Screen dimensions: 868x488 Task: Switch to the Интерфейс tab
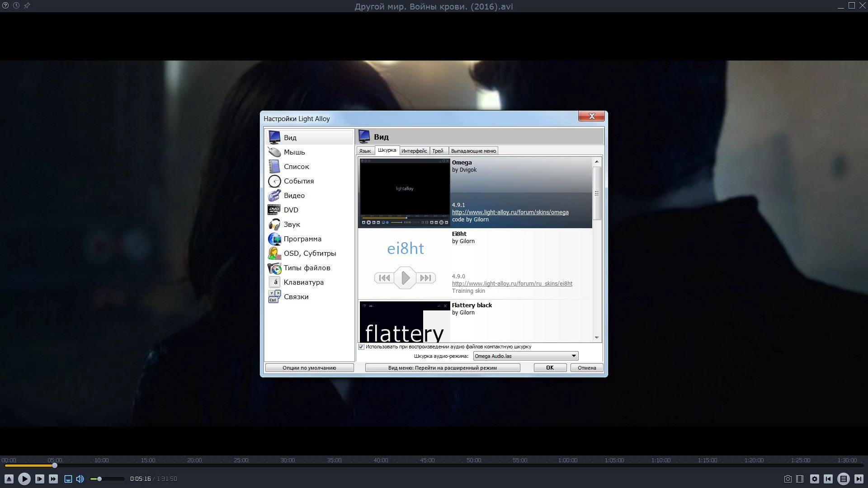(x=414, y=151)
